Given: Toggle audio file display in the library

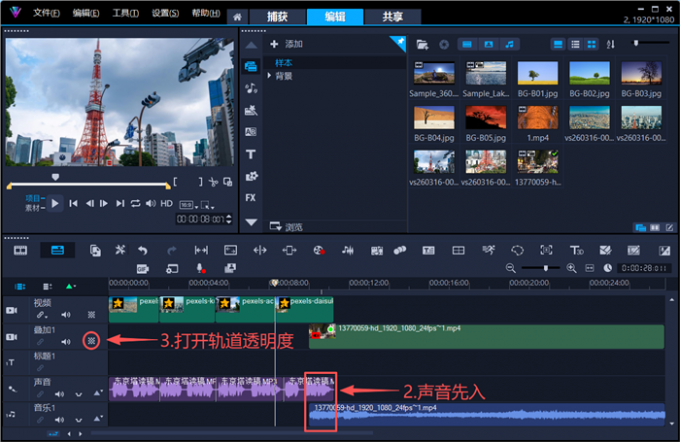Looking at the screenshot, I should 510,44.
